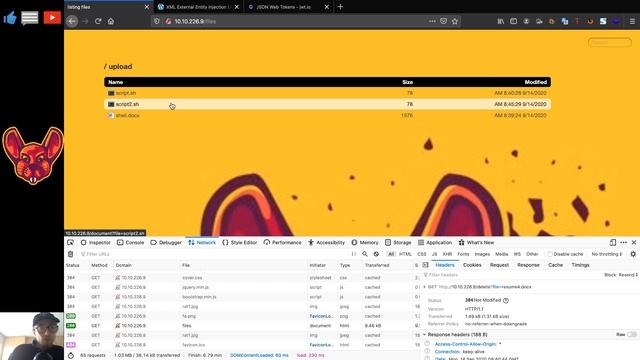Activate the element picker in devtools

[x=70, y=242]
